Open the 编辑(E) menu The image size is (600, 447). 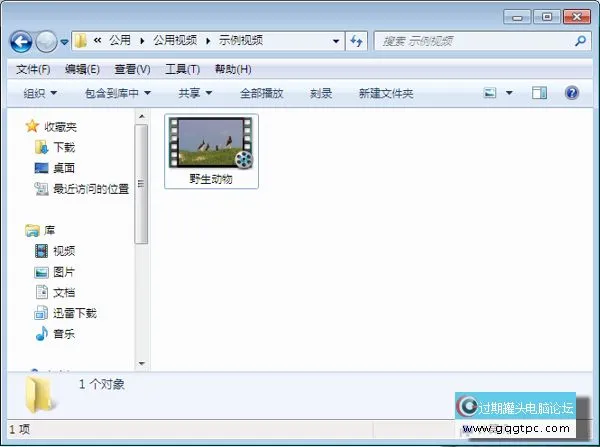[82, 69]
